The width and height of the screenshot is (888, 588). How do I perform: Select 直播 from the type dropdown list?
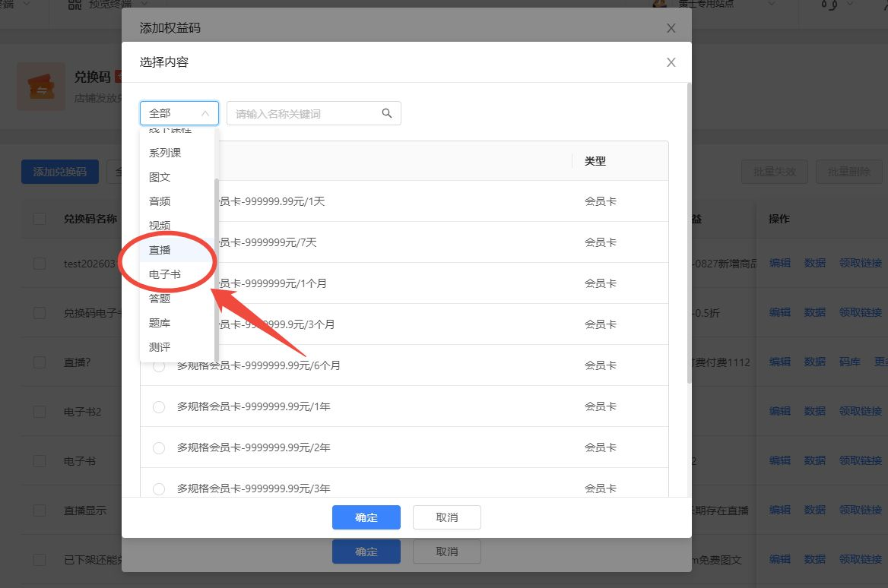160,250
